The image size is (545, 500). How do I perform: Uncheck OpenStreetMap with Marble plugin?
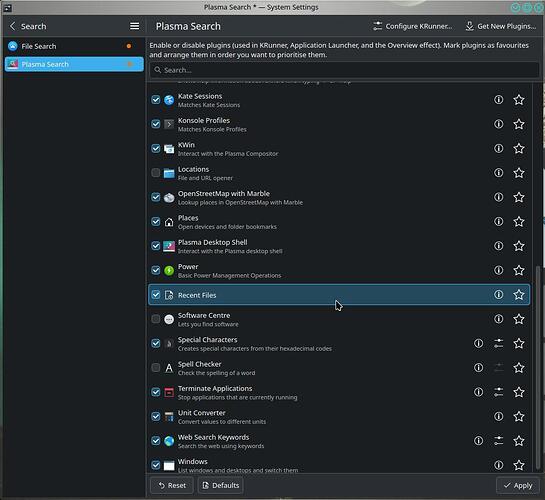tap(156, 197)
